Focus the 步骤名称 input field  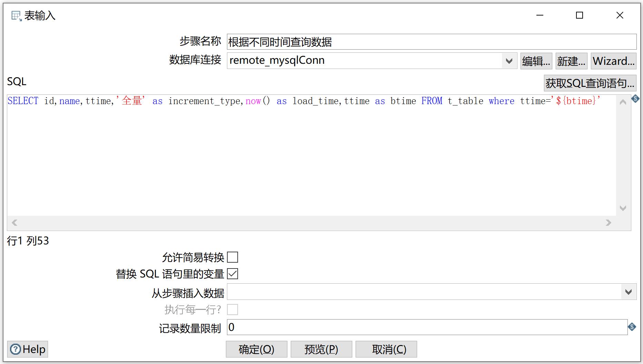point(432,42)
